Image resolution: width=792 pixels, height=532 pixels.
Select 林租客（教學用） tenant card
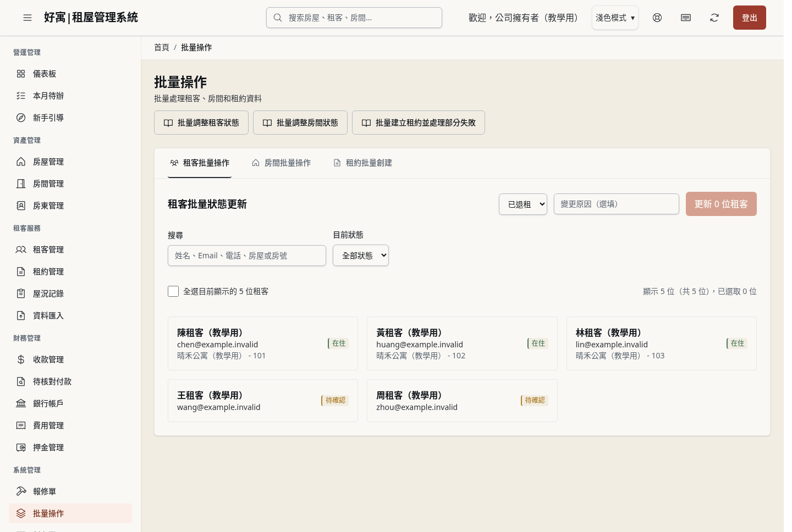click(662, 343)
